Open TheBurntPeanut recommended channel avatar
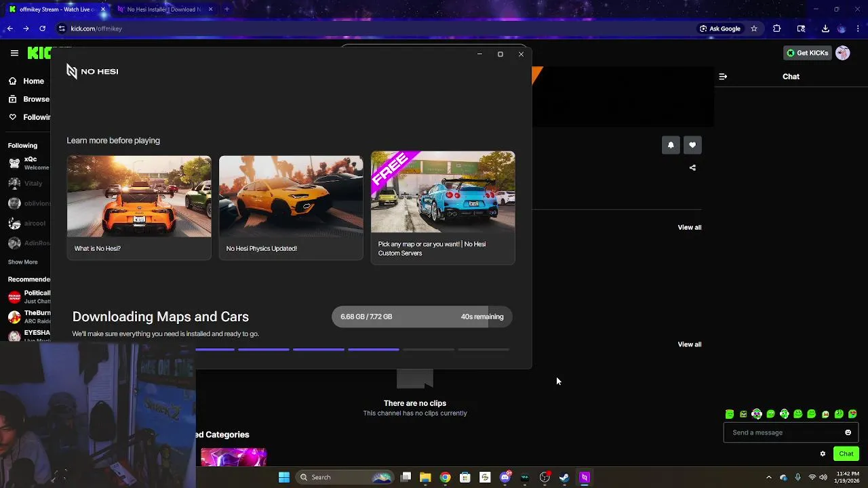 (14, 317)
